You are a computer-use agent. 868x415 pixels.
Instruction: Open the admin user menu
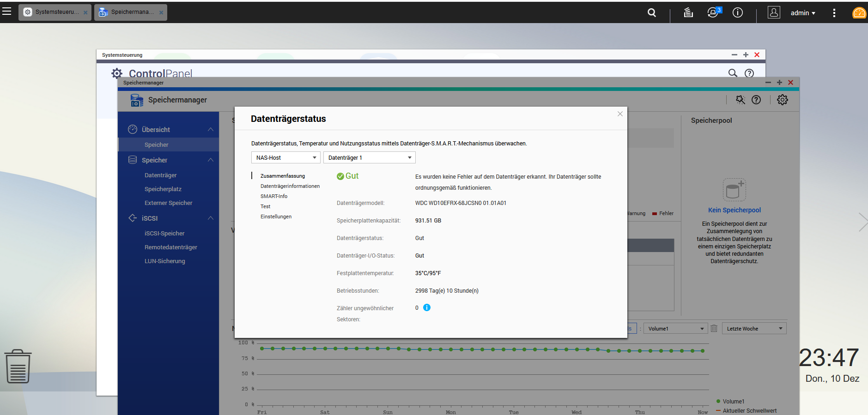pyautogui.click(x=802, y=13)
